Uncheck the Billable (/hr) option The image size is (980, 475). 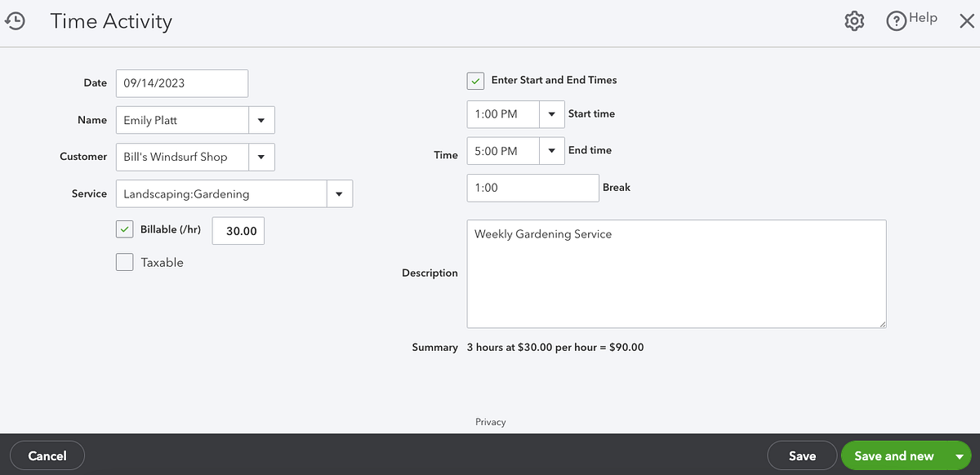[x=124, y=229]
